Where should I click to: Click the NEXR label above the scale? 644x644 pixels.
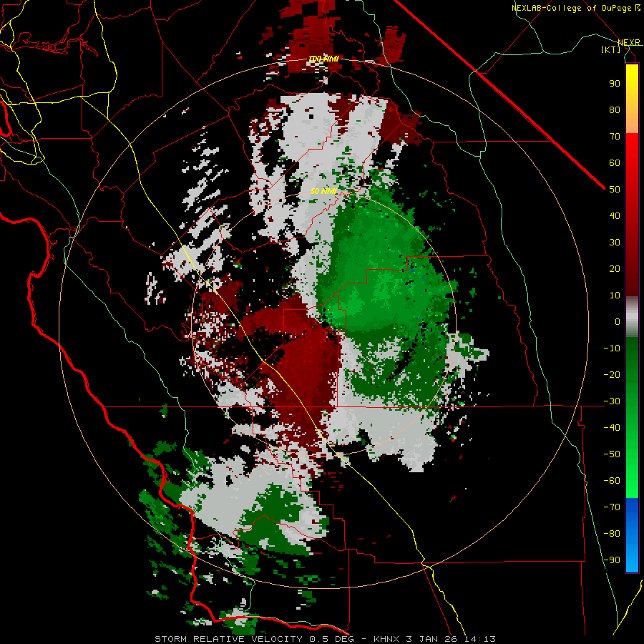pos(628,42)
